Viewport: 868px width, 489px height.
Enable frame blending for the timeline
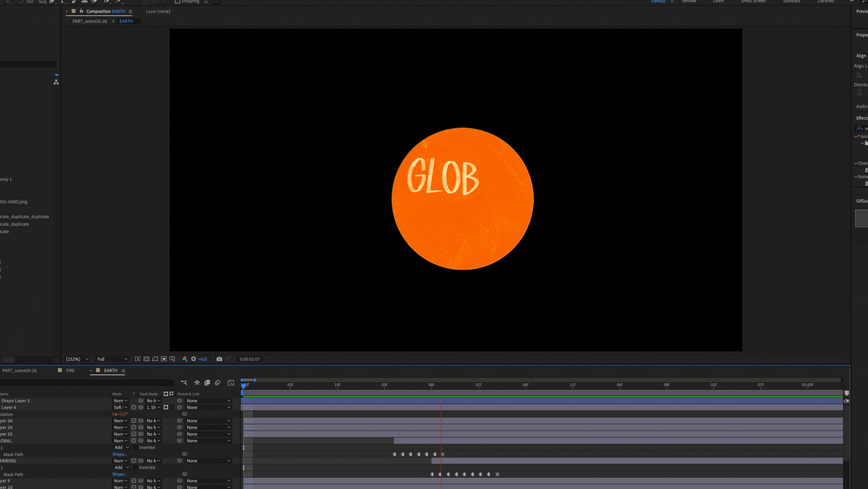(207, 383)
